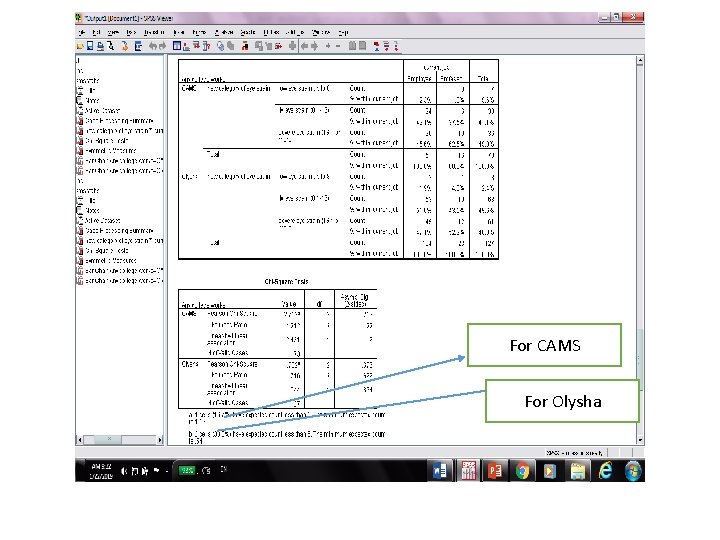Select Symmetric Measures in second outline group
The image size is (720, 540).
point(111,261)
